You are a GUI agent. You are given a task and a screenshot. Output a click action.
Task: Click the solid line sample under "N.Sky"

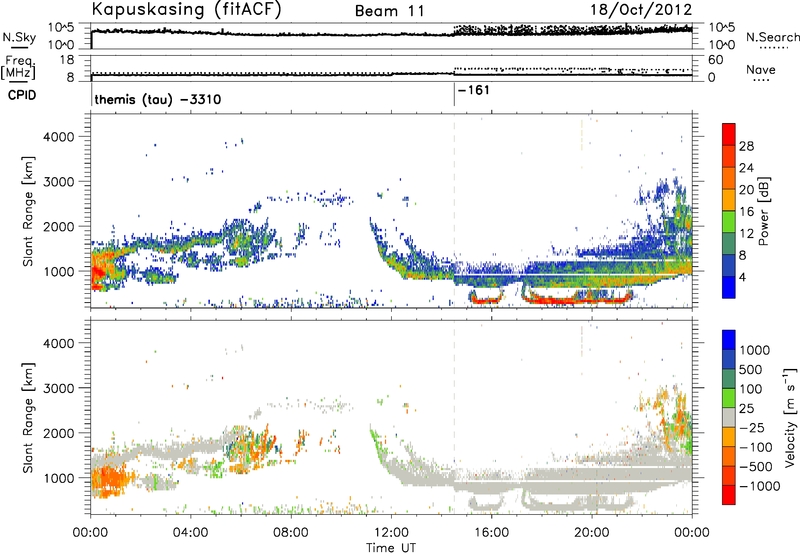pos(19,47)
